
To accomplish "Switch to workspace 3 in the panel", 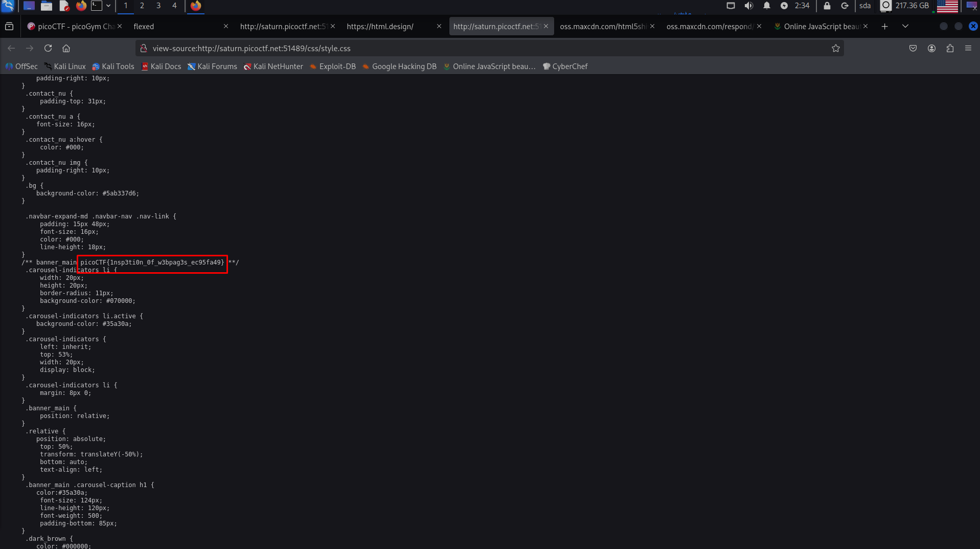I will coord(158,6).
